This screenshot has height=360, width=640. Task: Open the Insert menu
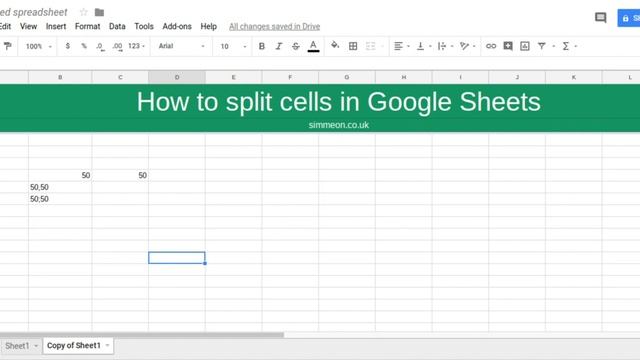(x=56, y=27)
